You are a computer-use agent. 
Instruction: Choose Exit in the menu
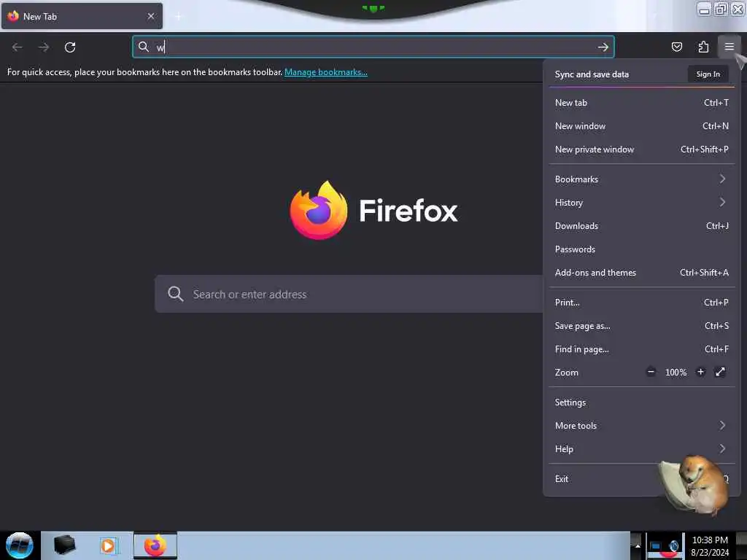(x=642, y=478)
